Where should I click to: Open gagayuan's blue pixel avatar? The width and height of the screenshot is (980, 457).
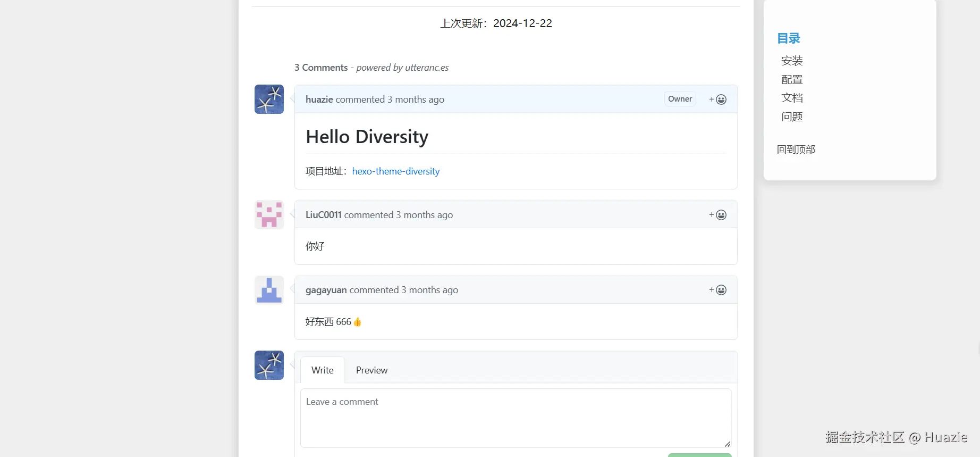pos(269,290)
